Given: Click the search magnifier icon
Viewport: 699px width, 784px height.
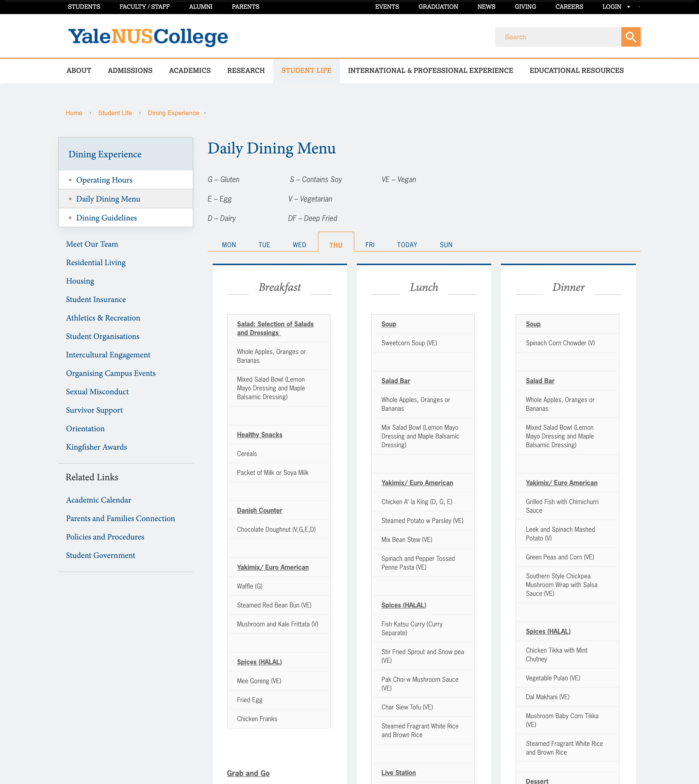Looking at the screenshot, I should pyautogui.click(x=631, y=37).
